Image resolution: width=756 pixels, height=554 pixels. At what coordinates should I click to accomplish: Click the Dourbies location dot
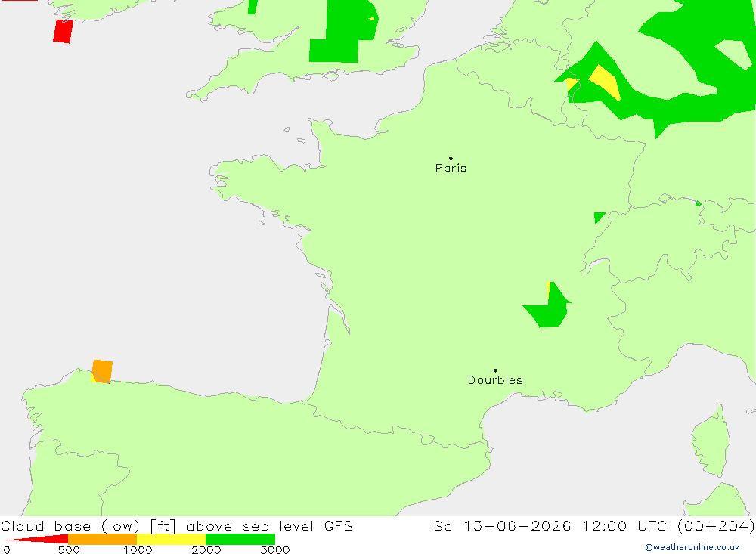[x=495, y=370]
